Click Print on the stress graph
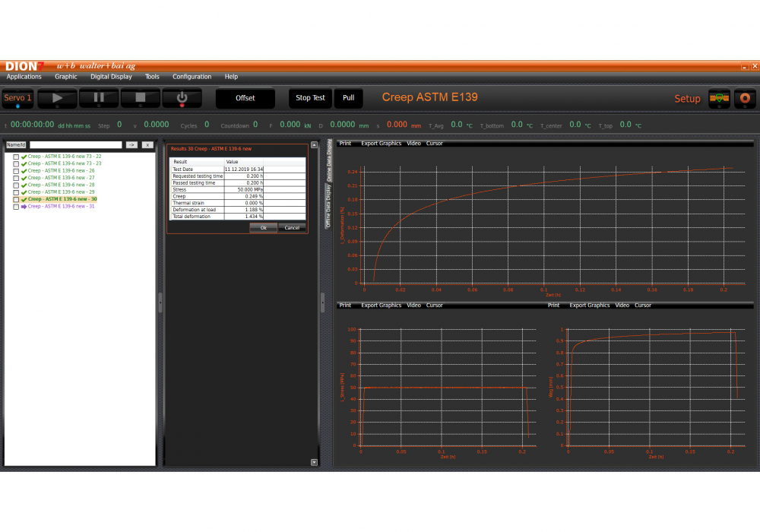 [x=345, y=306]
